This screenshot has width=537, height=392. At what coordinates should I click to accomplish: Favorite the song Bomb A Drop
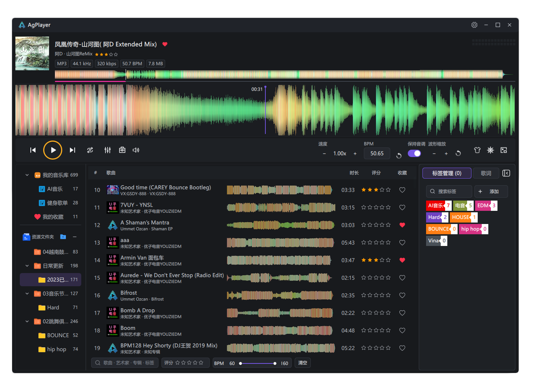coord(402,313)
